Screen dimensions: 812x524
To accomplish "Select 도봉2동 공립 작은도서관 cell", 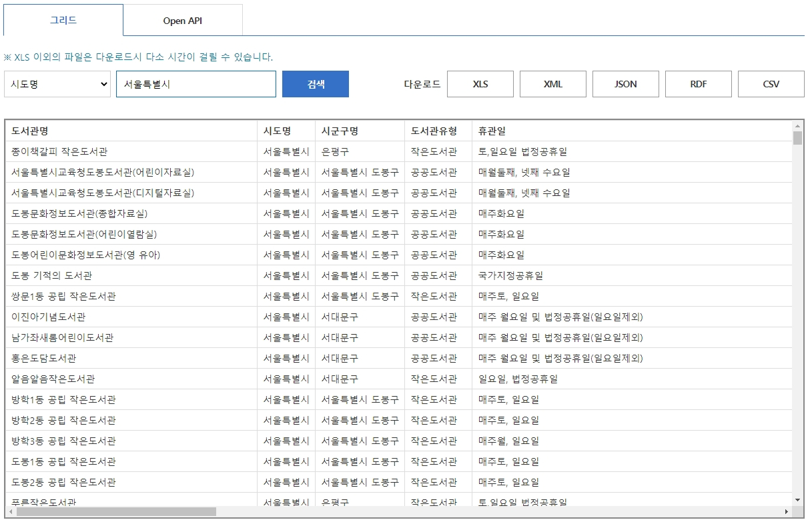I will (131, 483).
